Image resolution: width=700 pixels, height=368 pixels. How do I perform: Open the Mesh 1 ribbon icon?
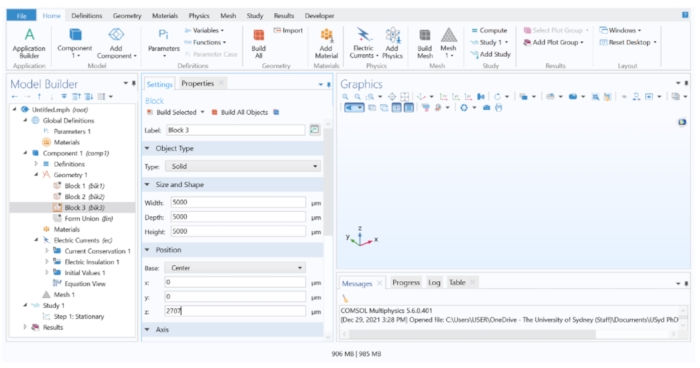point(448,44)
